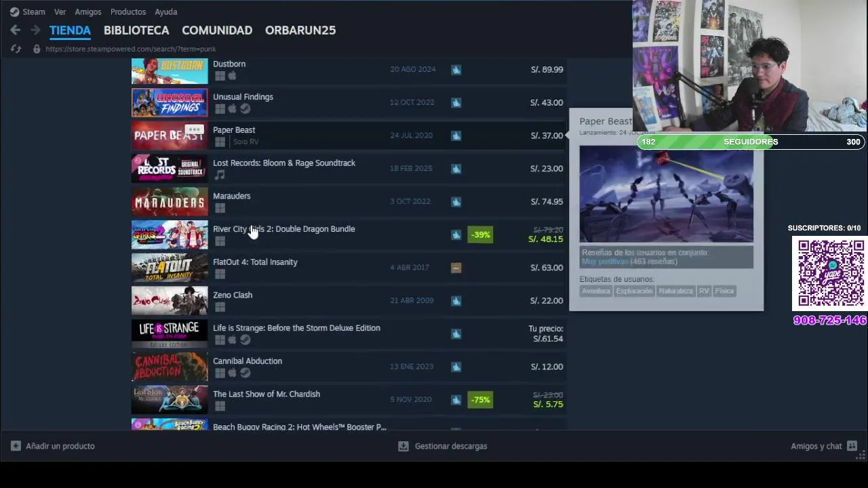The width and height of the screenshot is (868, 488).
Task: Click the SteamOS icon under Unusual Findings
Action: click(245, 108)
